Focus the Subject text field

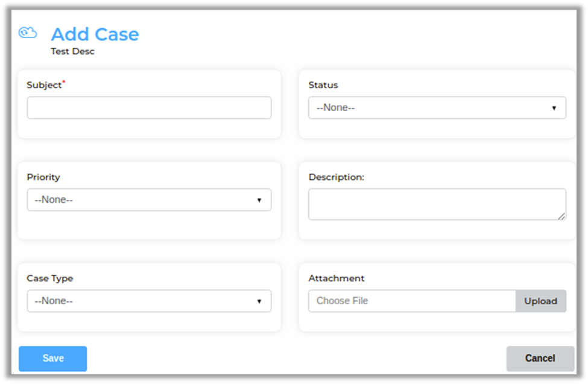pos(149,107)
